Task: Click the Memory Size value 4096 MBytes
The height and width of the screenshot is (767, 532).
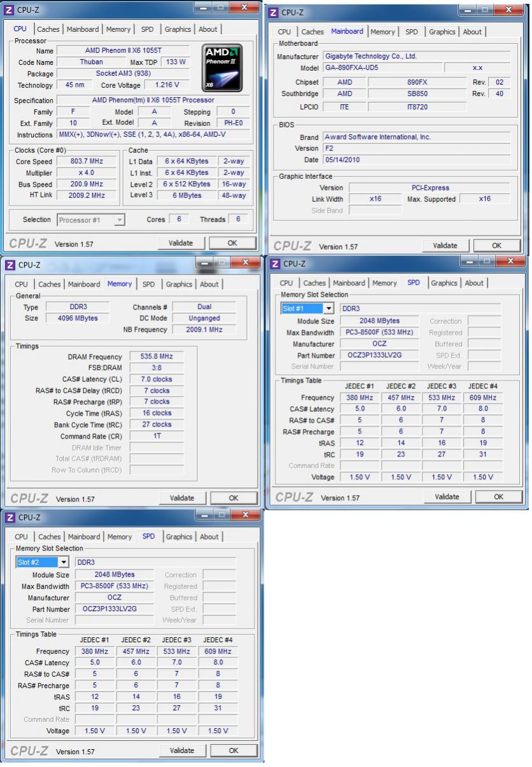Action: tap(79, 318)
